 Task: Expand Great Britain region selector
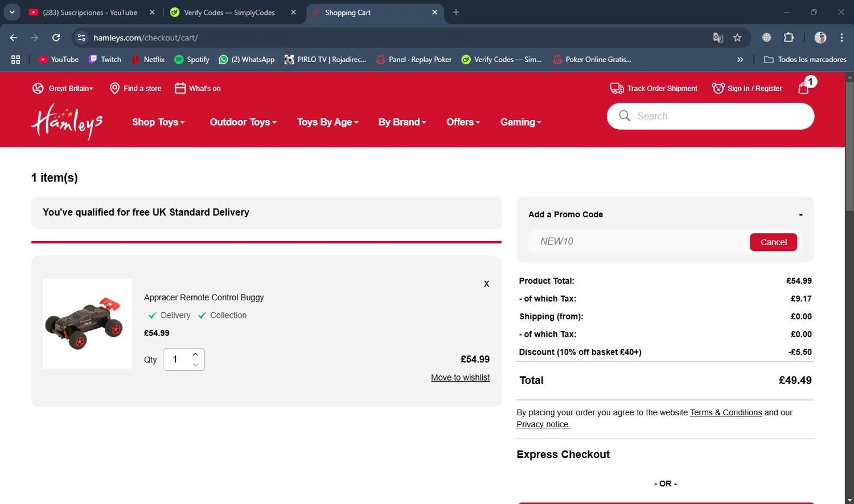pos(63,88)
